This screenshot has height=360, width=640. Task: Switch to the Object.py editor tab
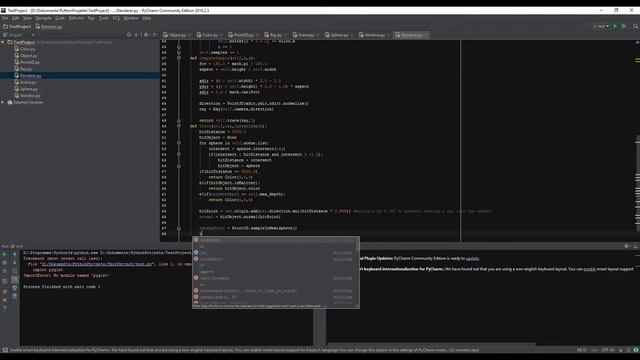coord(175,35)
